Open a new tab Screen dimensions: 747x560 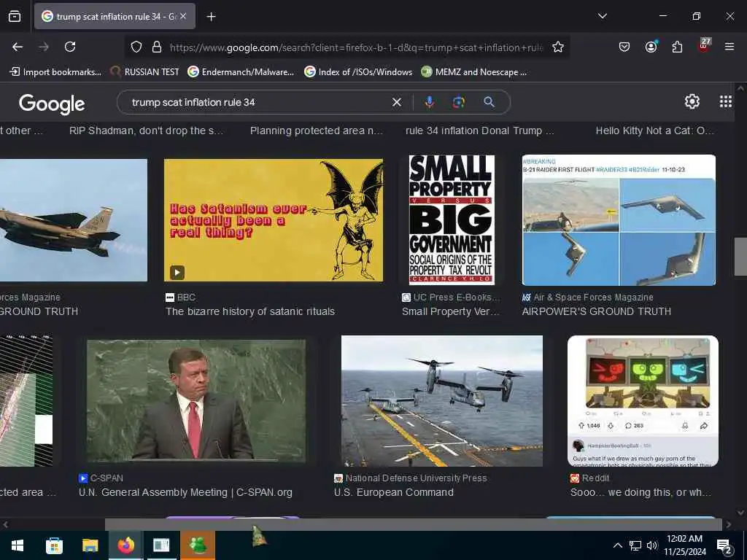coord(211,17)
